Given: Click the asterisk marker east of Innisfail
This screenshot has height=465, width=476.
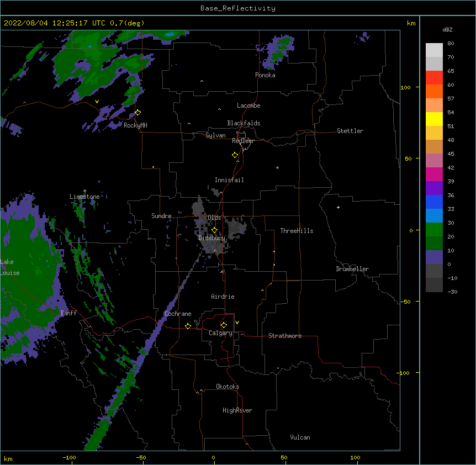Looking at the screenshot, I should pyautogui.click(x=277, y=167).
